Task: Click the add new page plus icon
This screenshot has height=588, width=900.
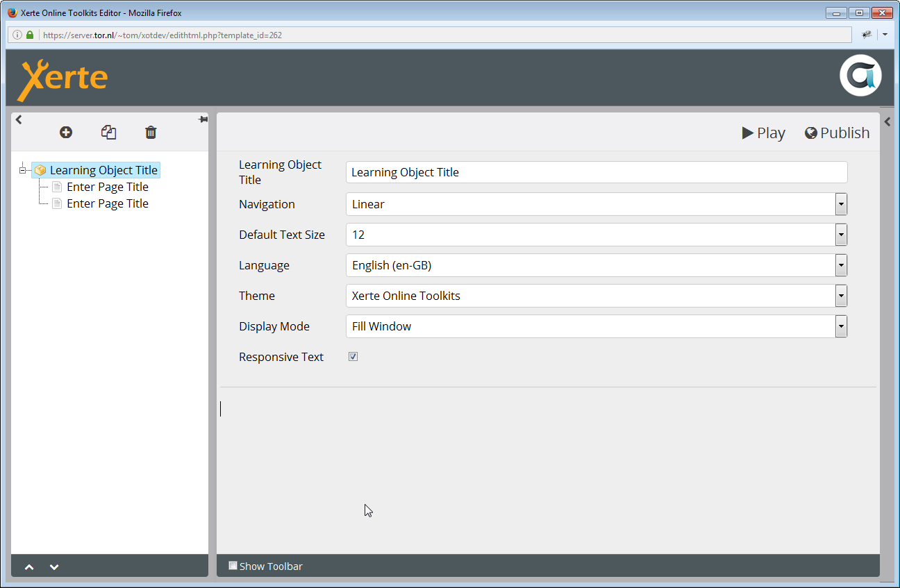Action: coord(66,132)
